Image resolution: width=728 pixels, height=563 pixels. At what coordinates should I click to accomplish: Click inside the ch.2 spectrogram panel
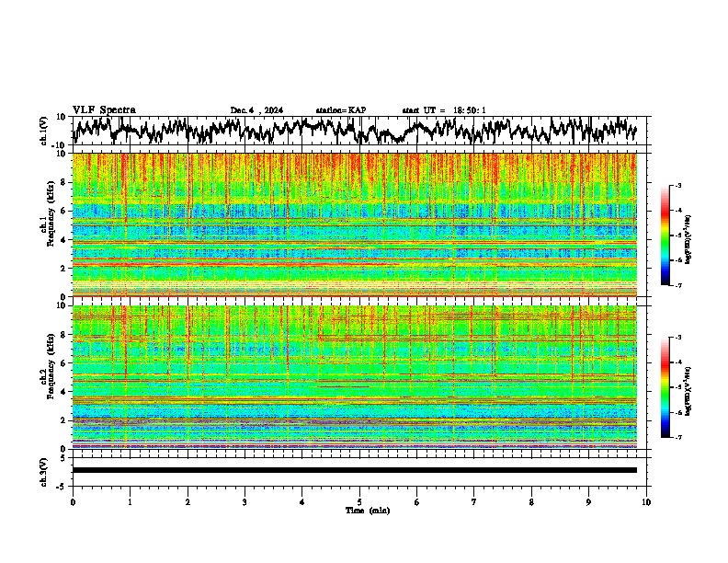pos(355,377)
